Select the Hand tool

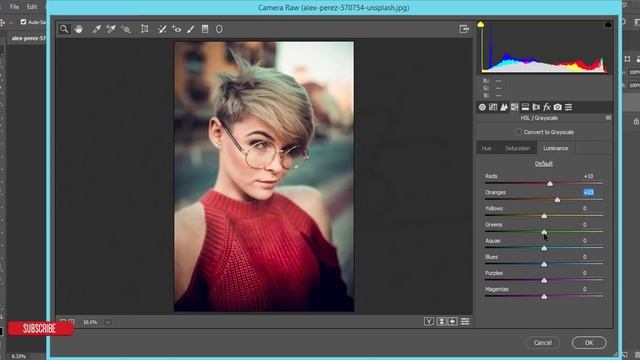(78, 29)
